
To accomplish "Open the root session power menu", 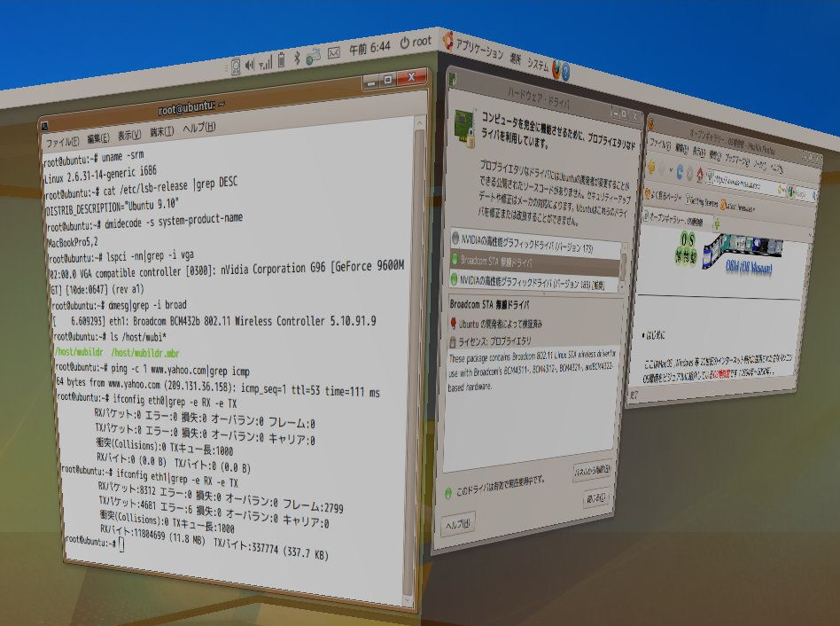I will 416,42.
